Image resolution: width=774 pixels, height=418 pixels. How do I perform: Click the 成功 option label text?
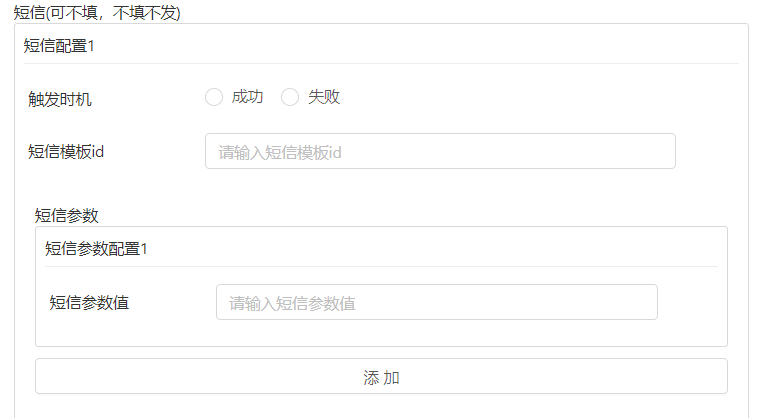click(x=247, y=97)
